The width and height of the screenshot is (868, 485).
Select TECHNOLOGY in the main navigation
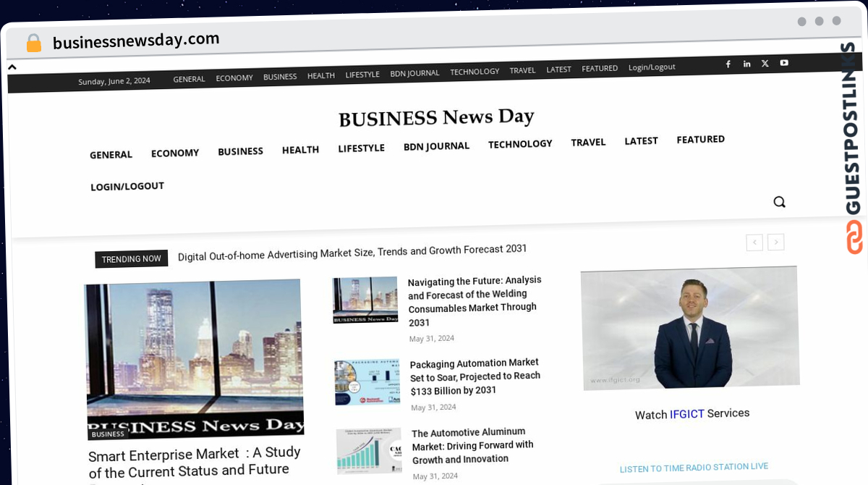tap(520, 144)
